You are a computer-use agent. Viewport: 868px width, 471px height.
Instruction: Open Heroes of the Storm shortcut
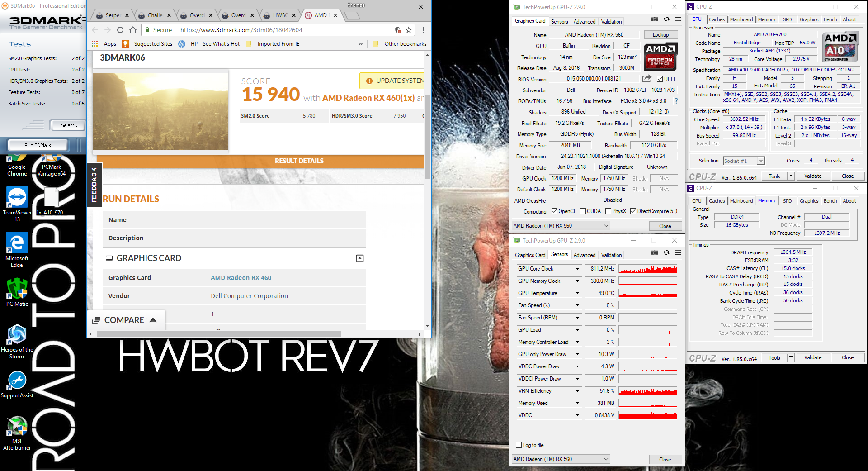coord(17,342)
